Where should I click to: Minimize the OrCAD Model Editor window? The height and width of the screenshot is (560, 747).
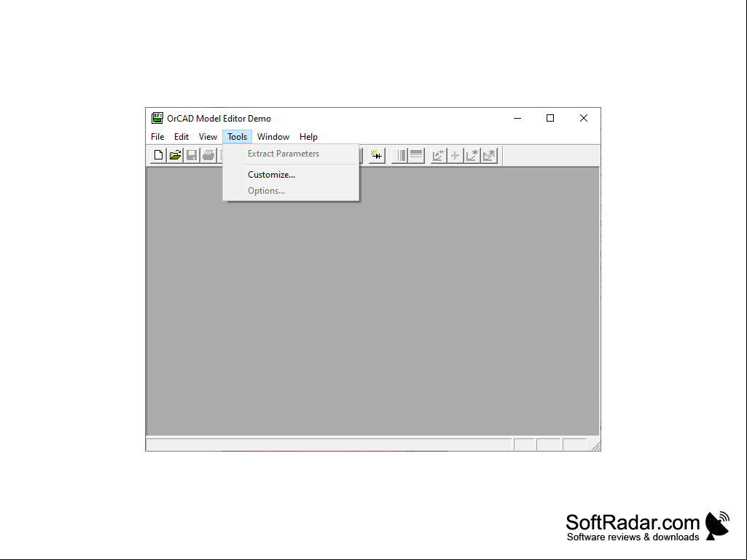pyautogui.click(x=517, y=118)
